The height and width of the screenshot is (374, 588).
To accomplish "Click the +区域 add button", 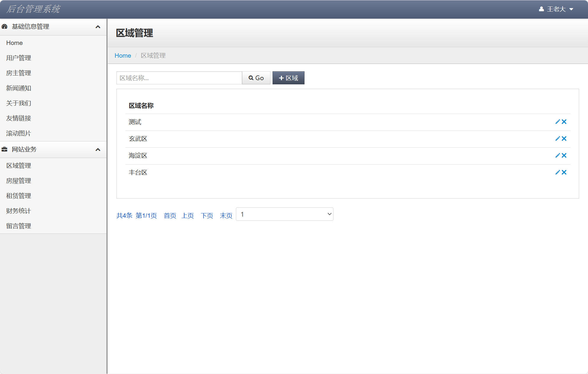I will 288,78.
